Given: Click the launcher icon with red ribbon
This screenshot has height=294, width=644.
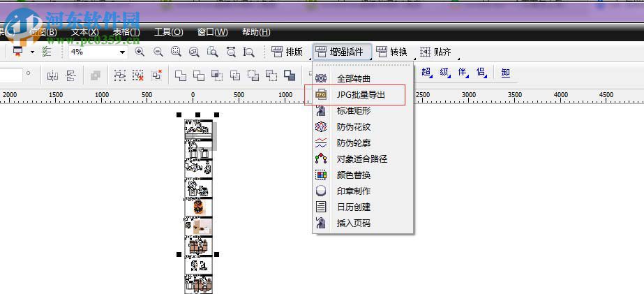Looking at the screenshot, I should coord(17,52).
